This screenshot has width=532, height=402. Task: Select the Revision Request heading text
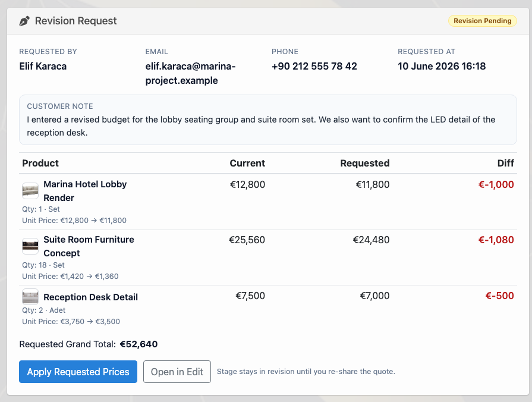click(x=75, y=21)
